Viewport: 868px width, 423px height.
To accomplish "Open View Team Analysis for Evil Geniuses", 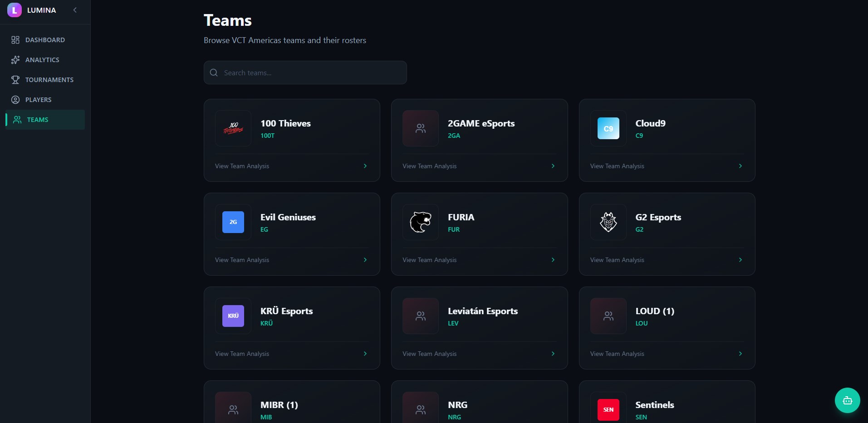I will [242, 260].
